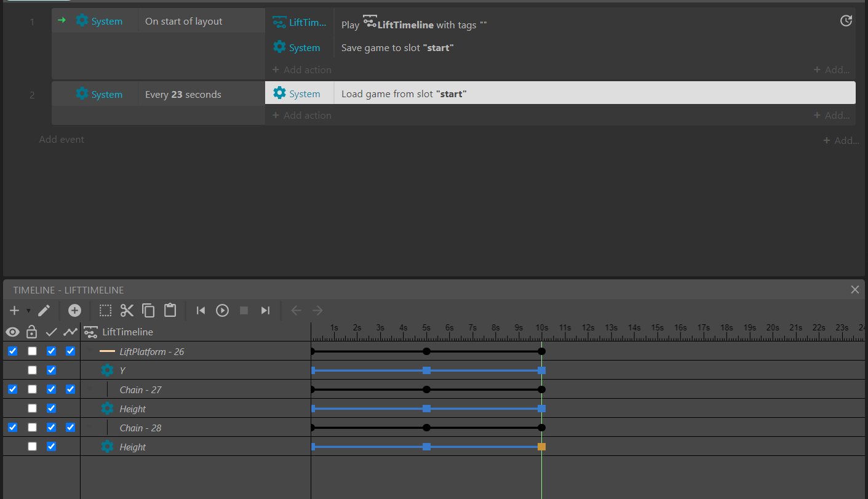Click the copy icon in timeline toolbar
868x499 pixels.
[148, 310]
